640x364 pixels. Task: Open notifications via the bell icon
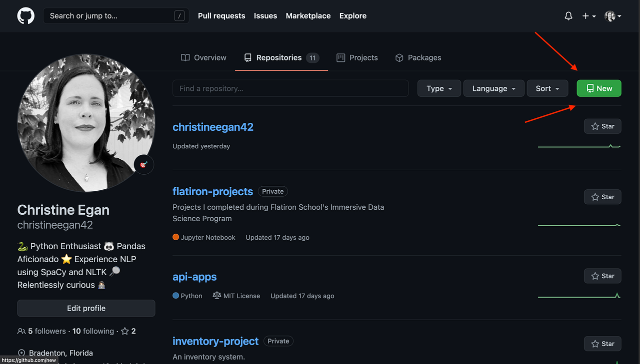[568, 15]
